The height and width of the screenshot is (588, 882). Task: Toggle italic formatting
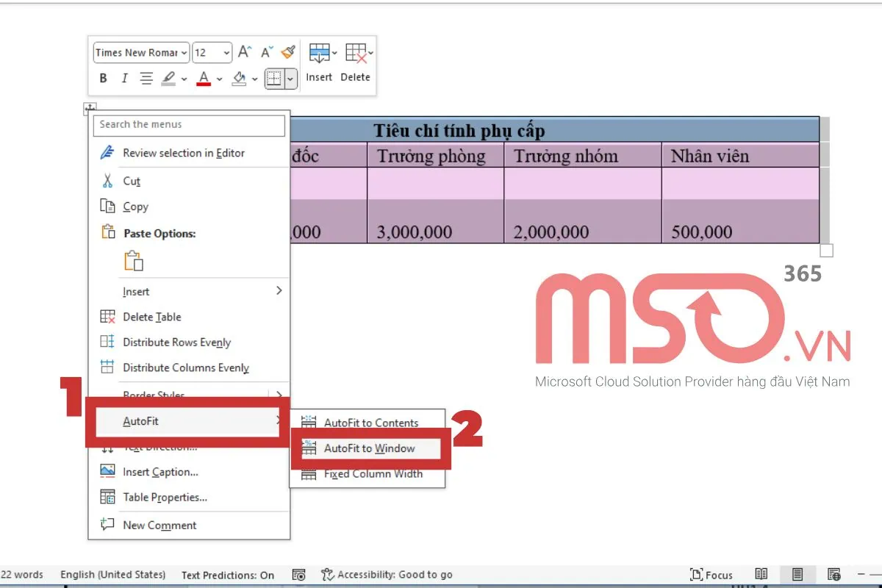click(123, 78)
